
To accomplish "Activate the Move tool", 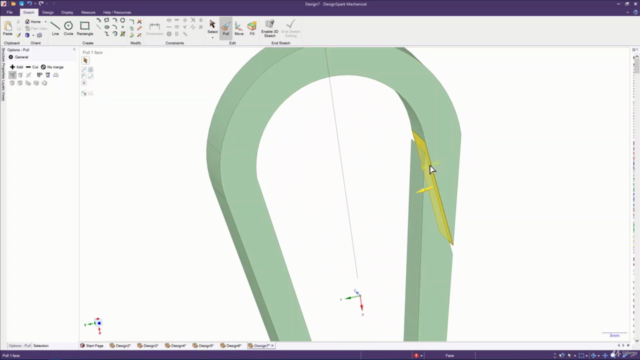I will pyautogui.click(x=239, y=28).
